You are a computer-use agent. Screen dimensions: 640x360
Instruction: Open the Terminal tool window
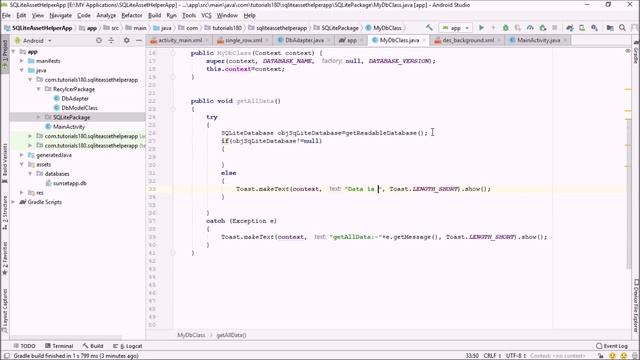pos(59,346)
